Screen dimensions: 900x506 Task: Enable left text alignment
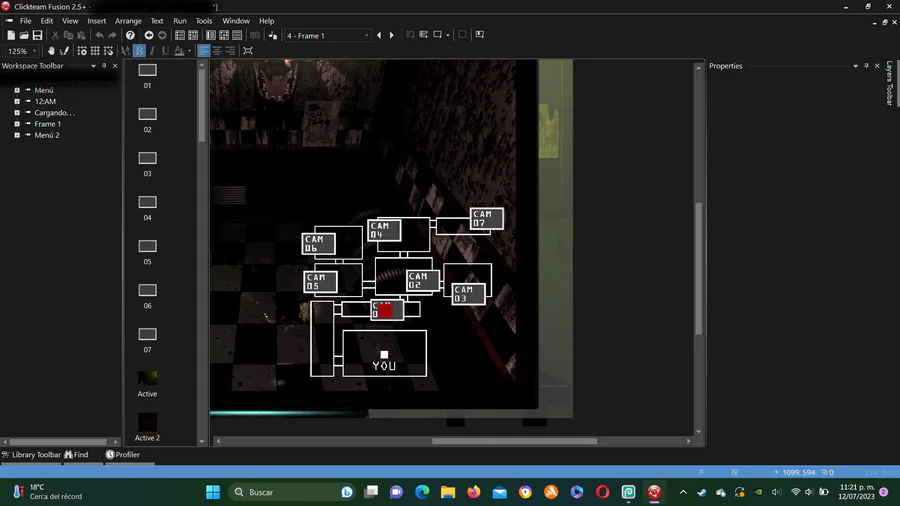coord(204,51)
